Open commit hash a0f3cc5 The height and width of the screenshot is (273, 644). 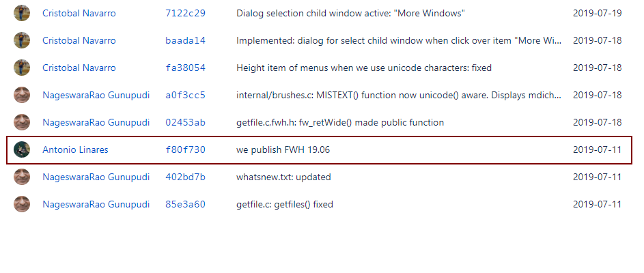(x=185, y=95)
